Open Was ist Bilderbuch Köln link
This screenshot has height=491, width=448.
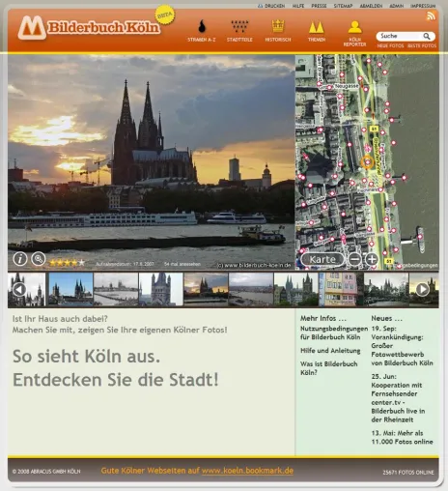pos(328,368)
